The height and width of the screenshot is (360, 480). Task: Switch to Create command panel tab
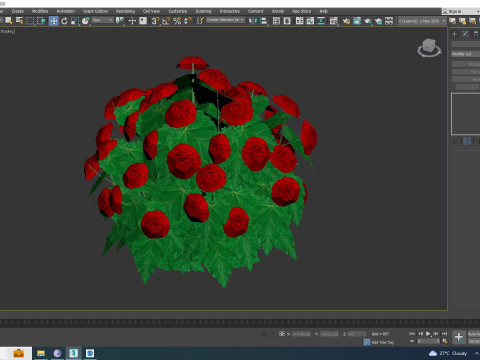(454, 34)
